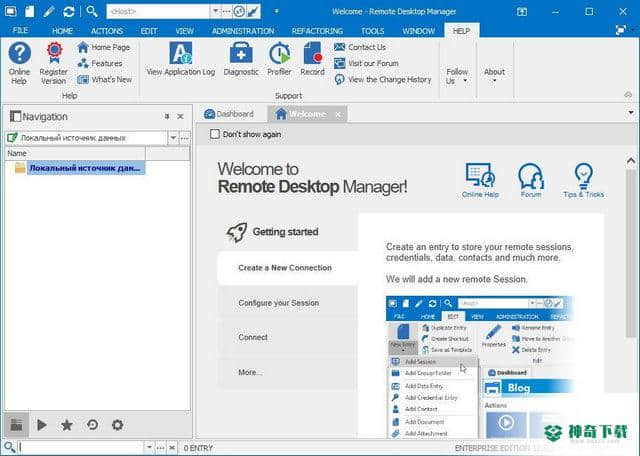Click Contact Us in Support group

pos(360,47)
